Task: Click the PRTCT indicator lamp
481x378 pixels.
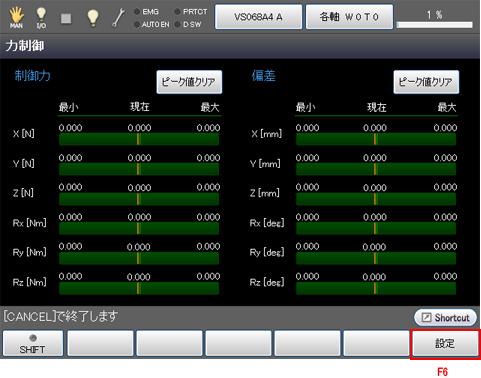Action: (x=178, y=12)
